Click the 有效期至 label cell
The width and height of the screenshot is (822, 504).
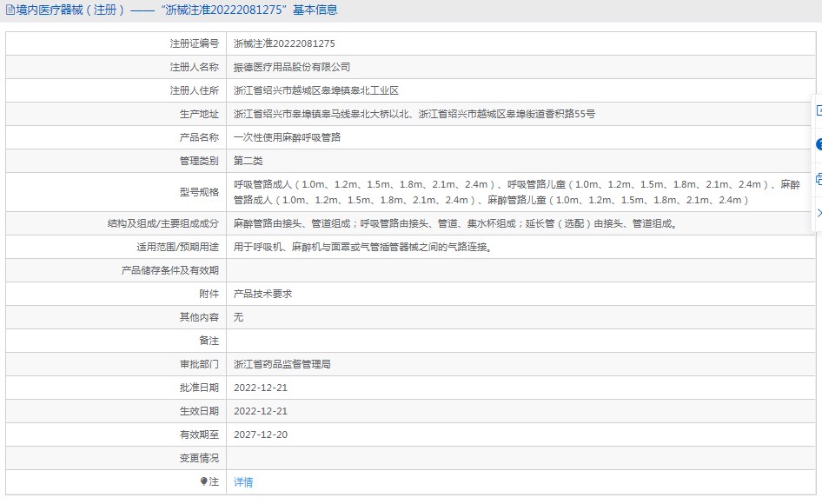(x=116, y=434)
